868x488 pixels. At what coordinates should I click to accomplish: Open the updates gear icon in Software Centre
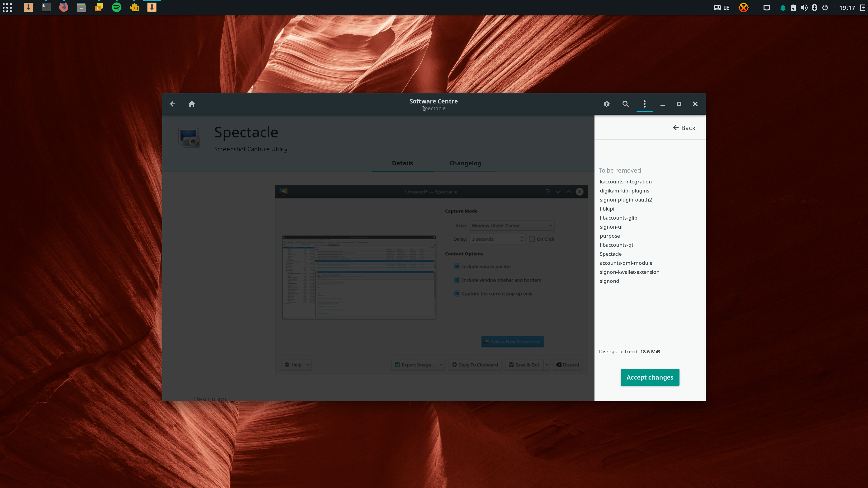606,104
